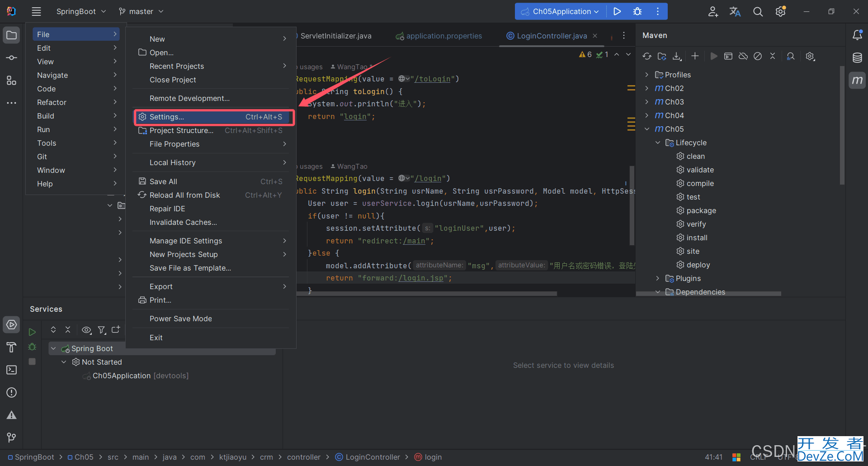868x466 pixels.
Task: Open the Problems tool window
Action: click(x=12, y=393)
